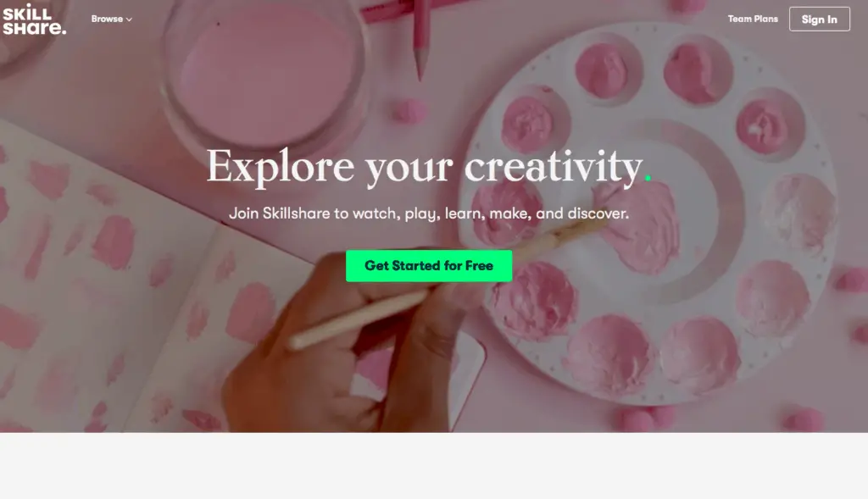This screenshot has height=499, width=868.
Task: Click the round white paint palette
Action: 654,213
